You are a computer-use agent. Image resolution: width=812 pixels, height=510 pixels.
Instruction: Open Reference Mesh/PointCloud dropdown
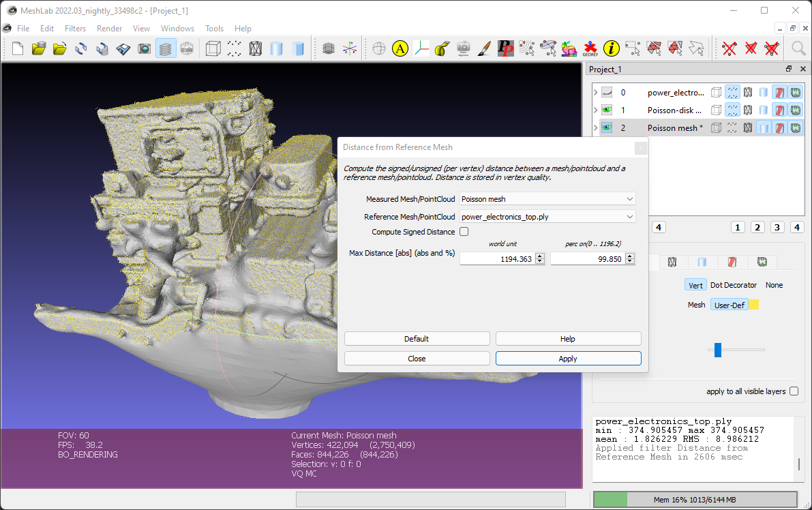click(x=547, y=217)
